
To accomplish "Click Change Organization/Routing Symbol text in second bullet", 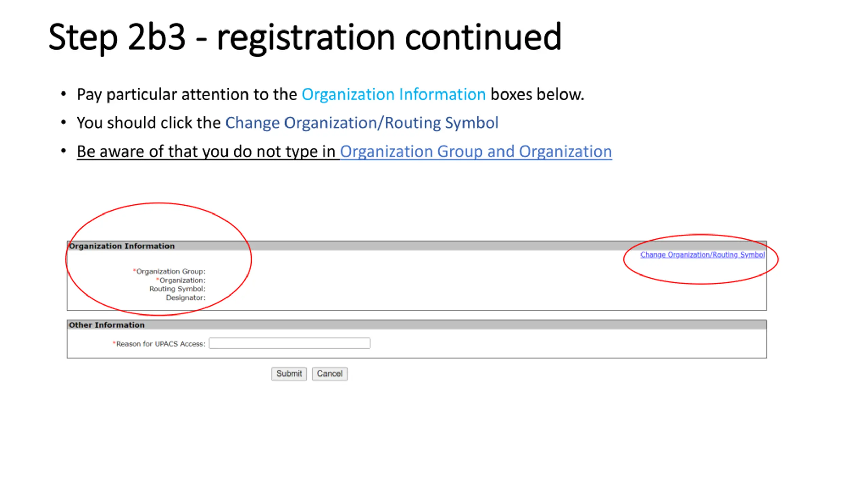I will point(361,123).
